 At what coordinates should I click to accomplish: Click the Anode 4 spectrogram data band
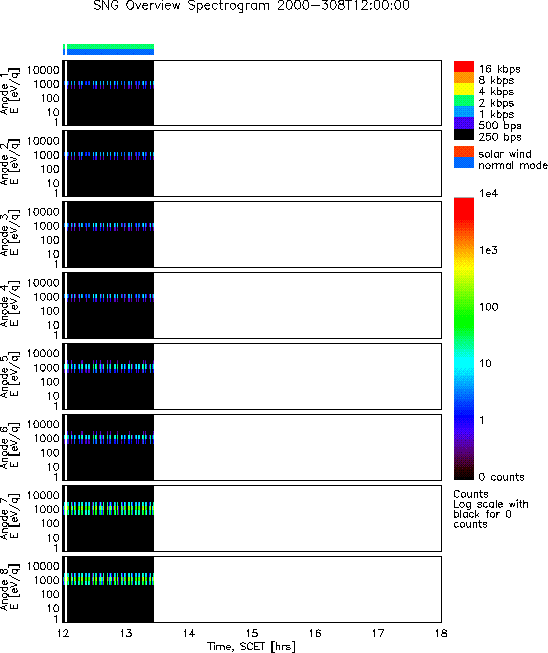tap(110, 297)
